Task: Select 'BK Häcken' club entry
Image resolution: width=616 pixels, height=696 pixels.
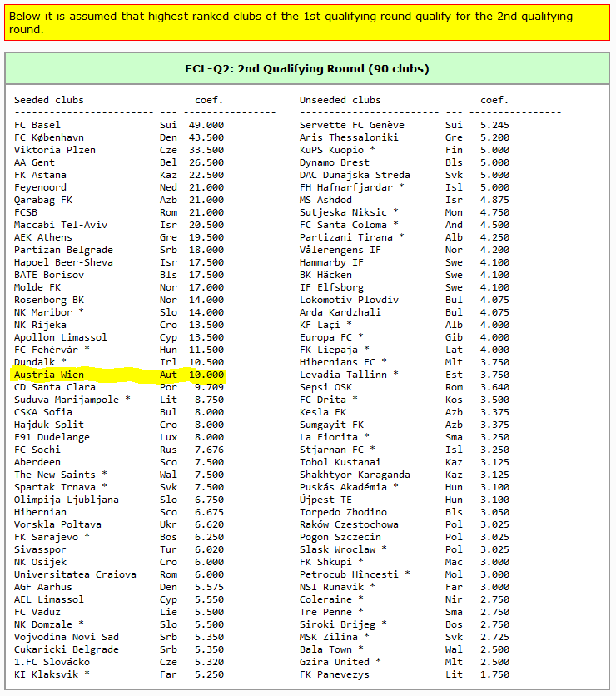Action: 325,275
